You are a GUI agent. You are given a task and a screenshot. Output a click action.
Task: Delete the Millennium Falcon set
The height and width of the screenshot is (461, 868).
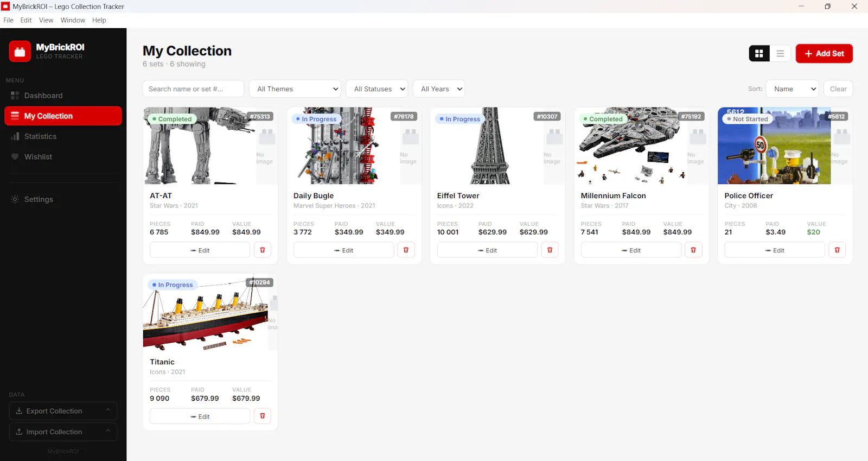tap(693, 250)
